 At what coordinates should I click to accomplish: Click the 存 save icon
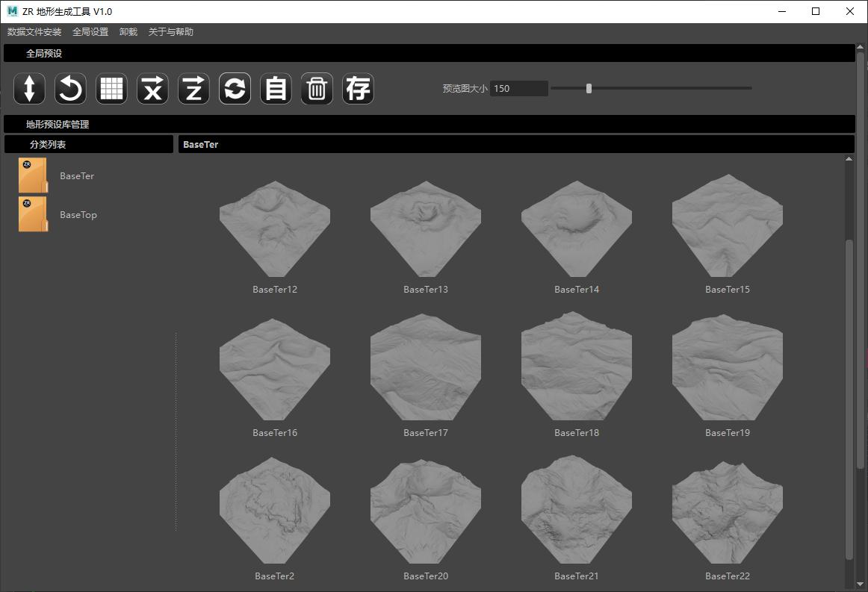[358, 89]
